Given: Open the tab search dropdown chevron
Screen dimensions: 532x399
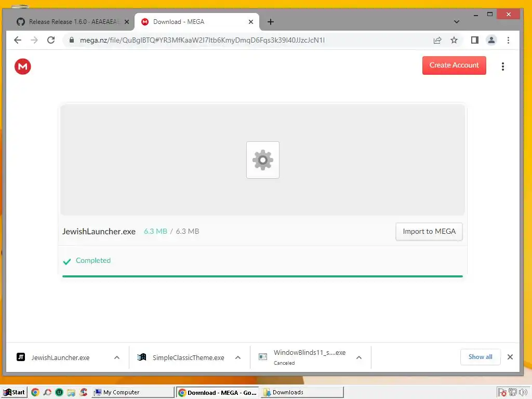Looking at the screenshot, I should pos(456,22).
